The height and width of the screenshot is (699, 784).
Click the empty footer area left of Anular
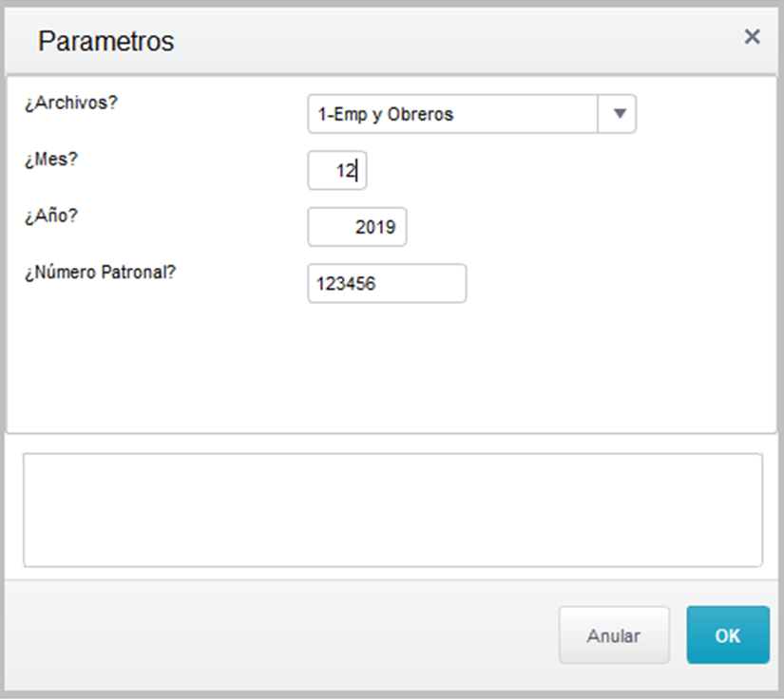pos(285,635)
